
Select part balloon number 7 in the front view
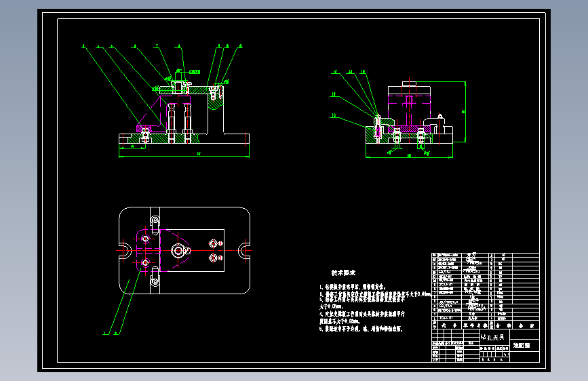coord(157,46)
